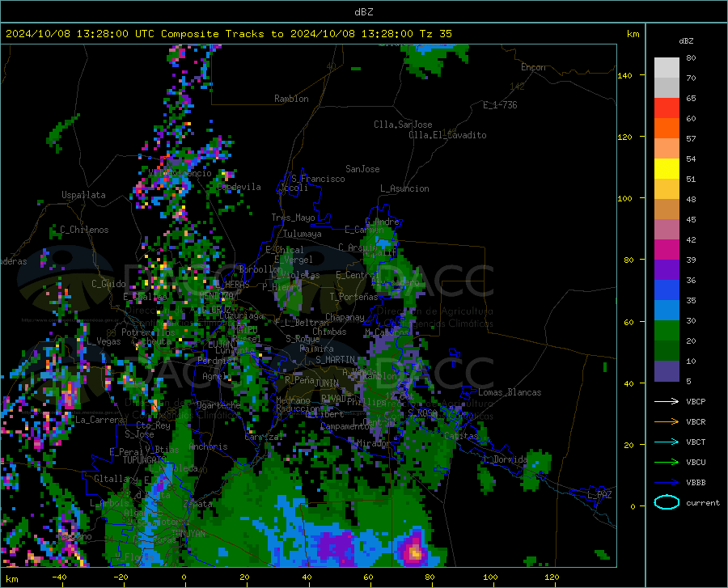The width and height of the screenshot is (728, 588).
Task: Click the L_PAZ map label
Action: click(x=600, y=495)
